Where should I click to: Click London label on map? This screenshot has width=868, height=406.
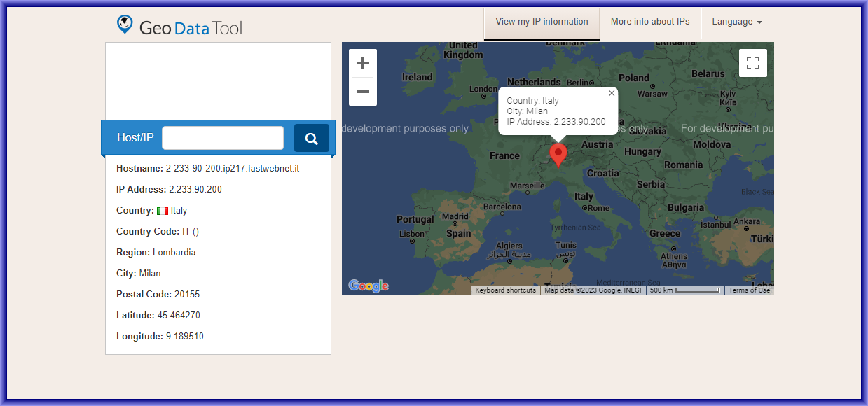[x=483, y=90]
